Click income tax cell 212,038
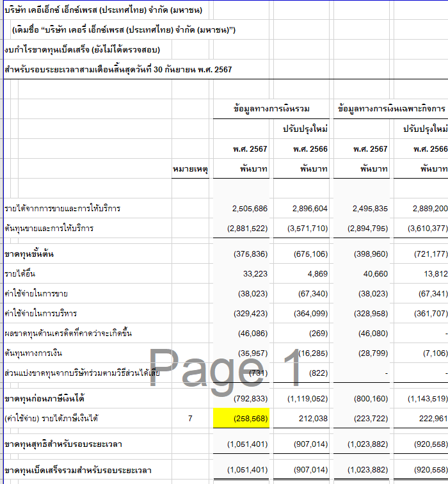This screenshot has width=448, height=484. 313,419
